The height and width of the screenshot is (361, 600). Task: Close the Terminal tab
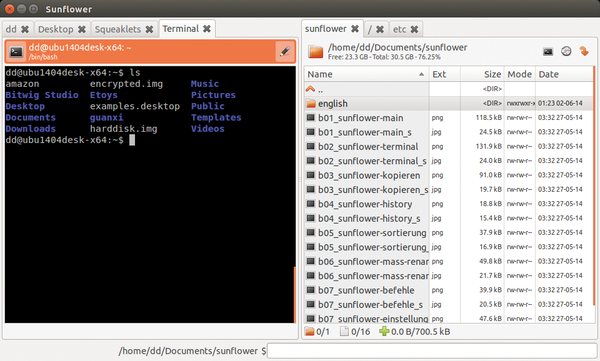point(207,29)
